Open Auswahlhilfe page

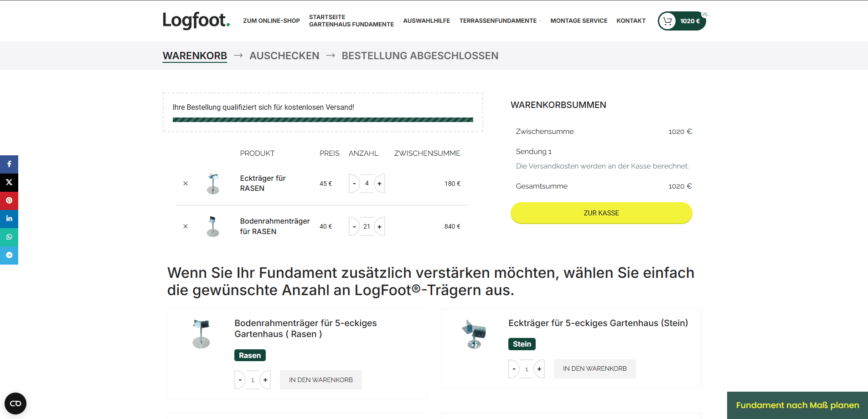(427, 20)
